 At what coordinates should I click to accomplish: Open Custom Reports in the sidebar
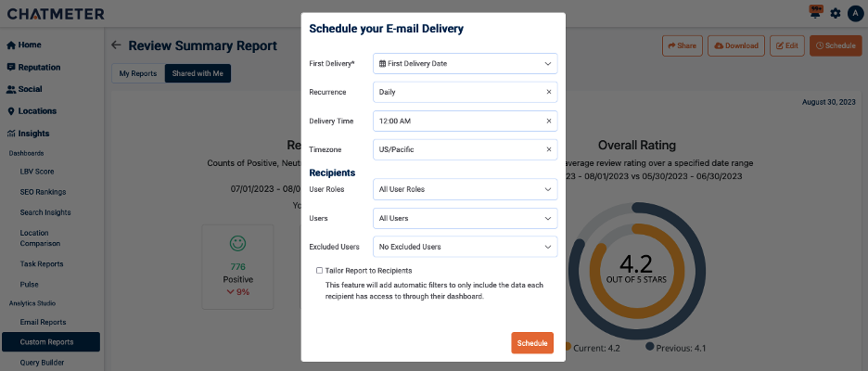(46, 342)
